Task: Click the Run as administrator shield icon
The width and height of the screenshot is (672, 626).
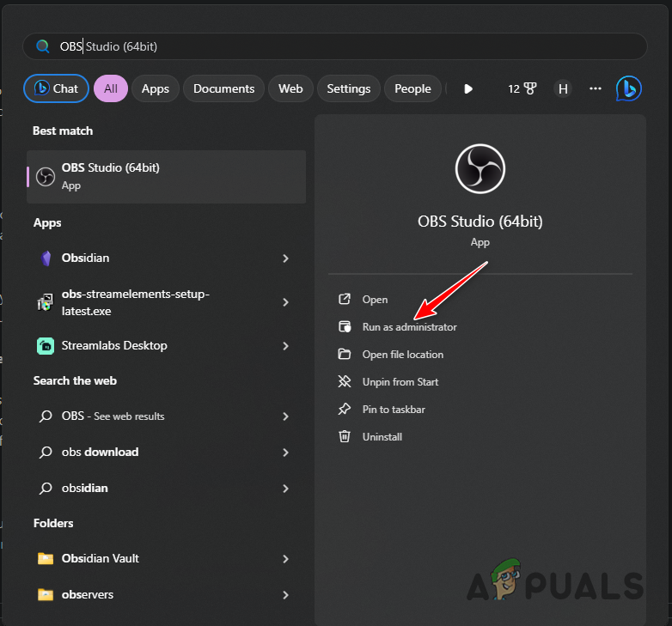Action: pyautogui.click(x=345, y=326)
